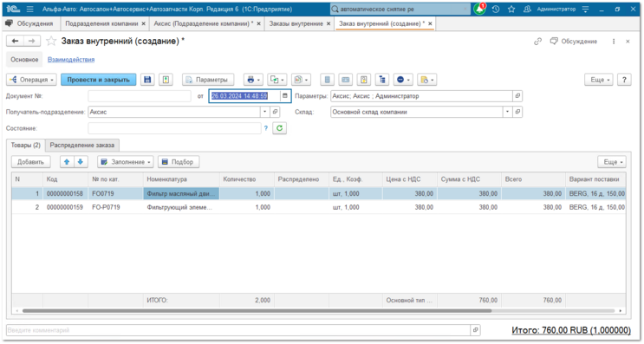
Task: Click the user group icon beside Администратор
Action: pyautogui.click(x=527, y=9)
